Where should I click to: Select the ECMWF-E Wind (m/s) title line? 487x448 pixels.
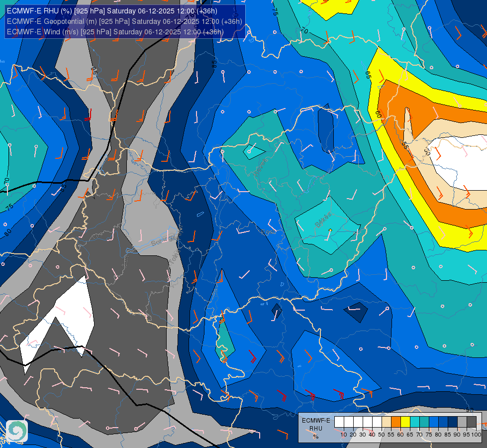pos(115,32)
